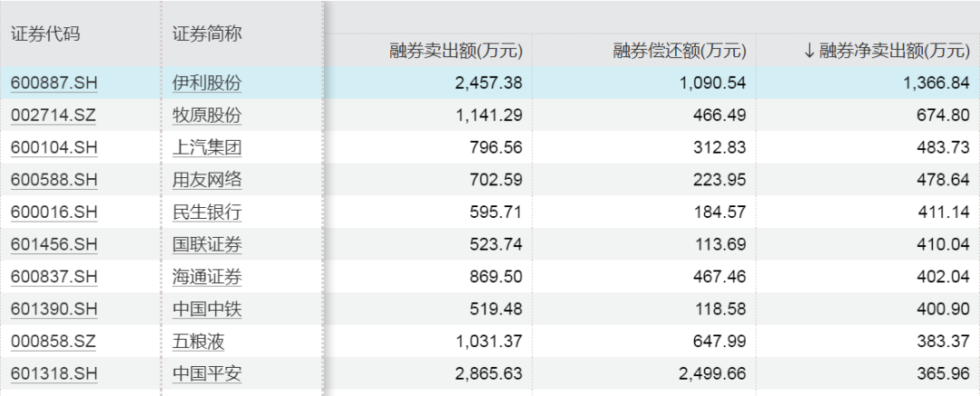Click the 融券偿还额(万元) column header

point(679,51)
